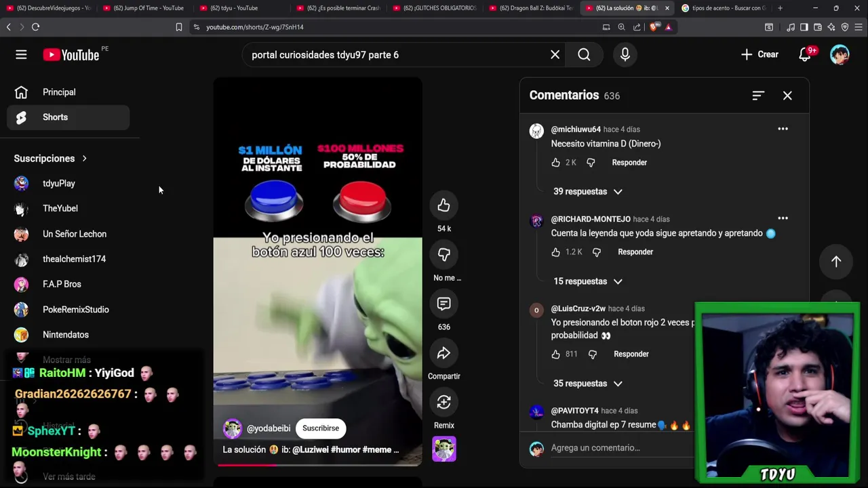The image size is (868, 488).
Task: Open a new browser tab
Action: tap(780, 8)
